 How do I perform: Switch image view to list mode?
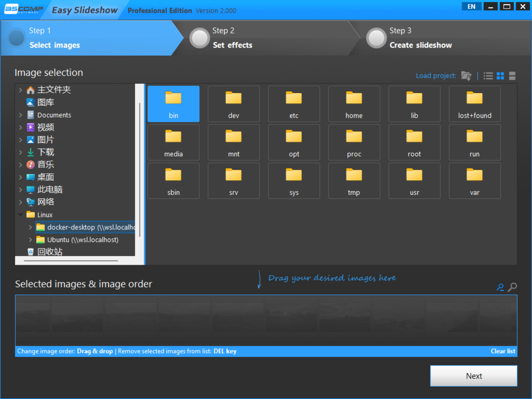point(488,76)
